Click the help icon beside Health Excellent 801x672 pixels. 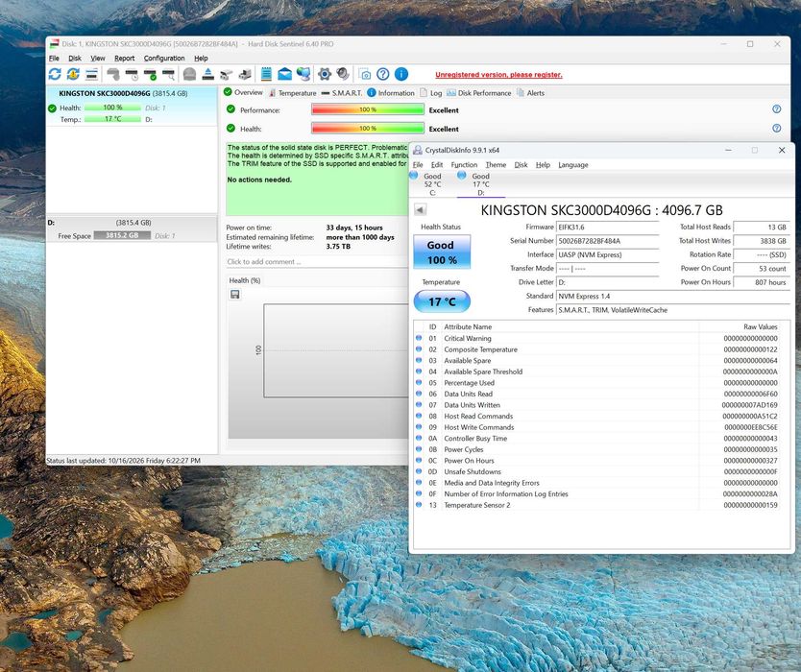(x=776, y=129)
